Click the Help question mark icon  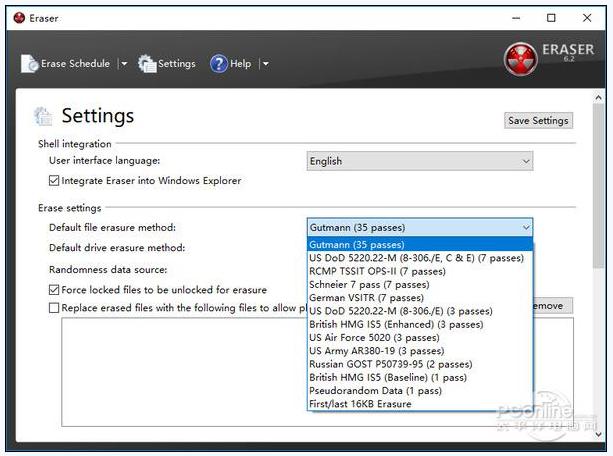point(219,63)
